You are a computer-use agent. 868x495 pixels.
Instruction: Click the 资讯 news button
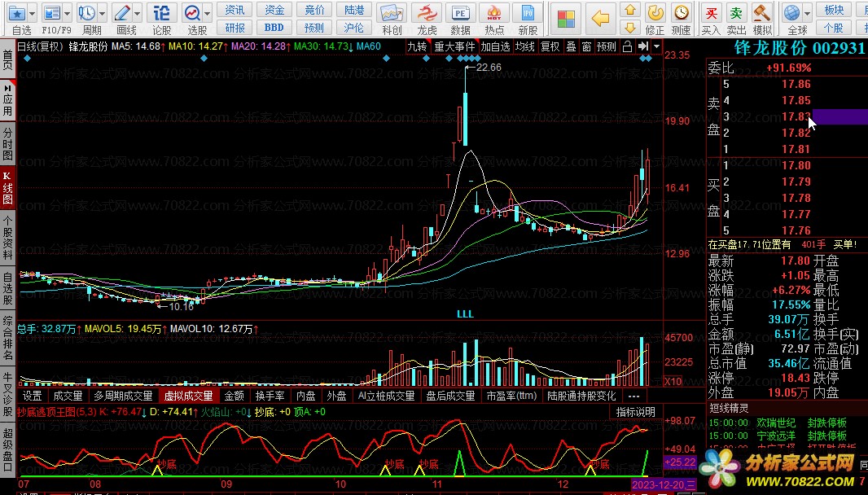click(235, 10)
